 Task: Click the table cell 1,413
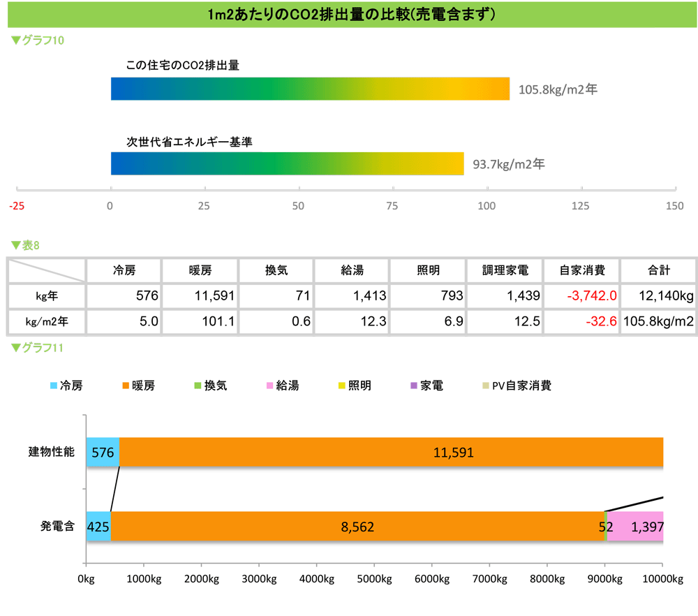pos(352,296)
